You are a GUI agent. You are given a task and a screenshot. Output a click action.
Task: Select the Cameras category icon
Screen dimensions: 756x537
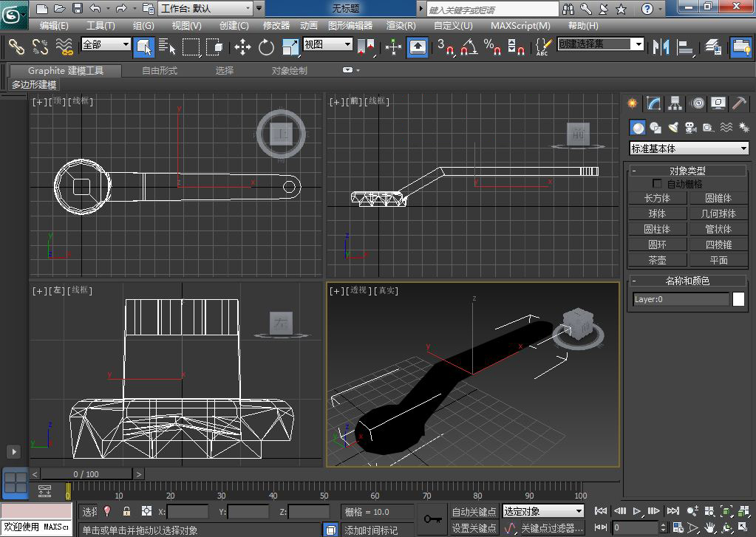tap(691, 128)
